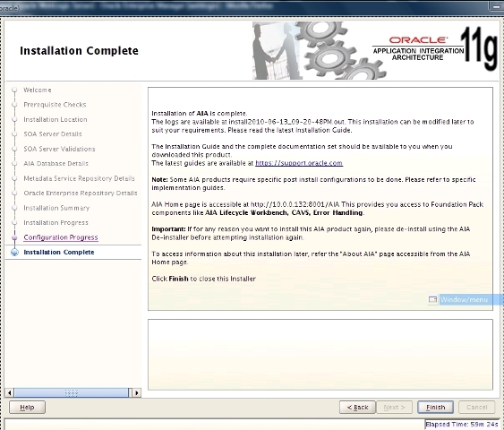Screen dimensions: 504x430
Task: Click the sidebar horizontal scrollbar thumb
Action: (x=72, y=392)
